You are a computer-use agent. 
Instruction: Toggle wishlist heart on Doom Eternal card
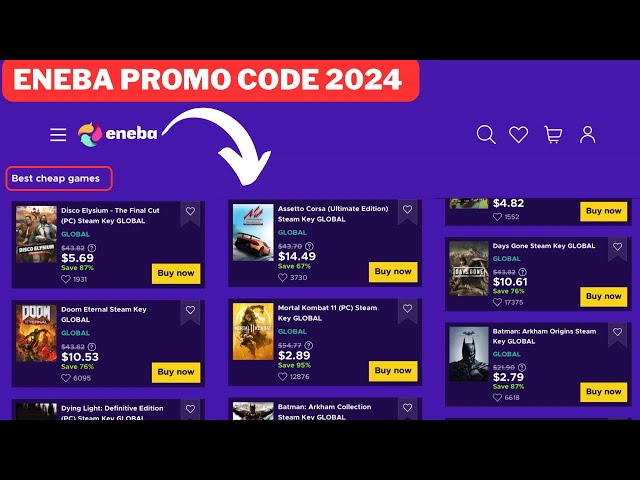tap(190, 310)
